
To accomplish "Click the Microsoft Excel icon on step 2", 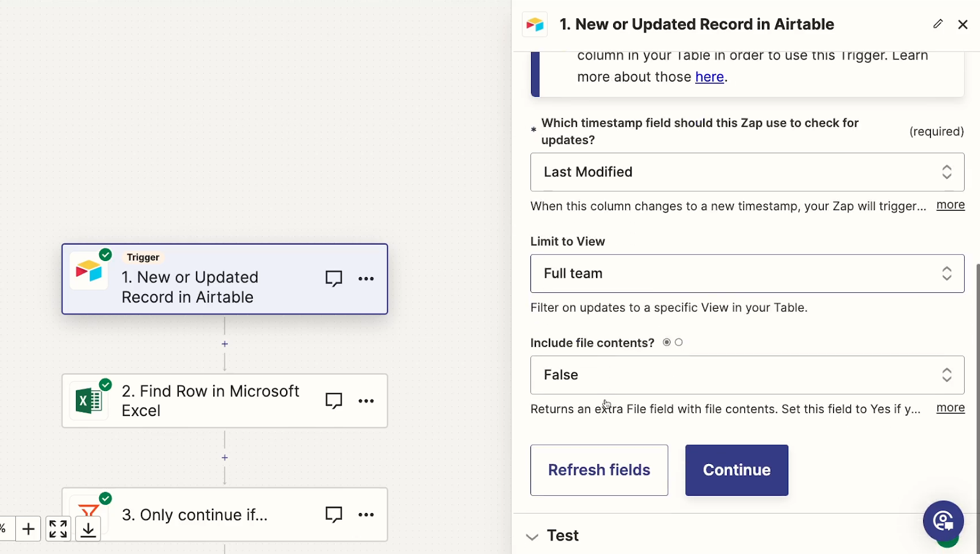I will coord(89,401).
